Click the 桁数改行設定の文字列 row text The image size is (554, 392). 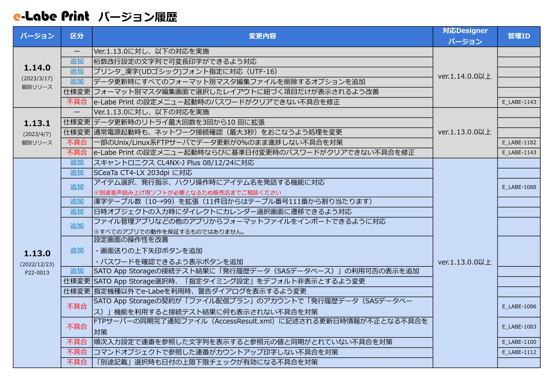[175, 62]
